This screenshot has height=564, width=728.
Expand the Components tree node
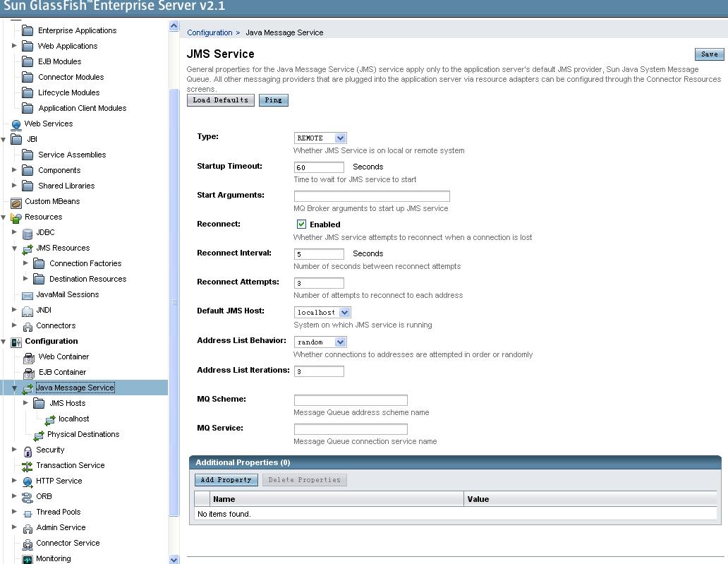pos(14,170)
